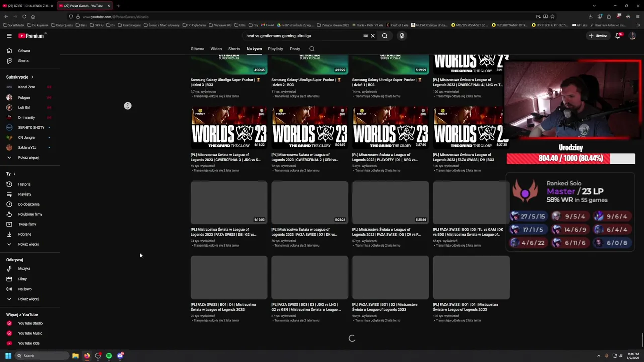Open FAZA SWISS BO1 D4 video title

[223, 307]
